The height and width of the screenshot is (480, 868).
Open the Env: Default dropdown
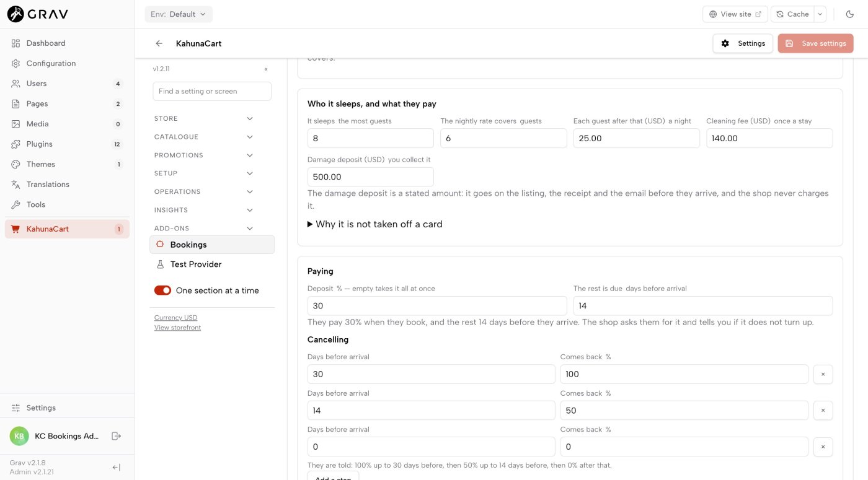pyautogui.click(x=179, y=14)
